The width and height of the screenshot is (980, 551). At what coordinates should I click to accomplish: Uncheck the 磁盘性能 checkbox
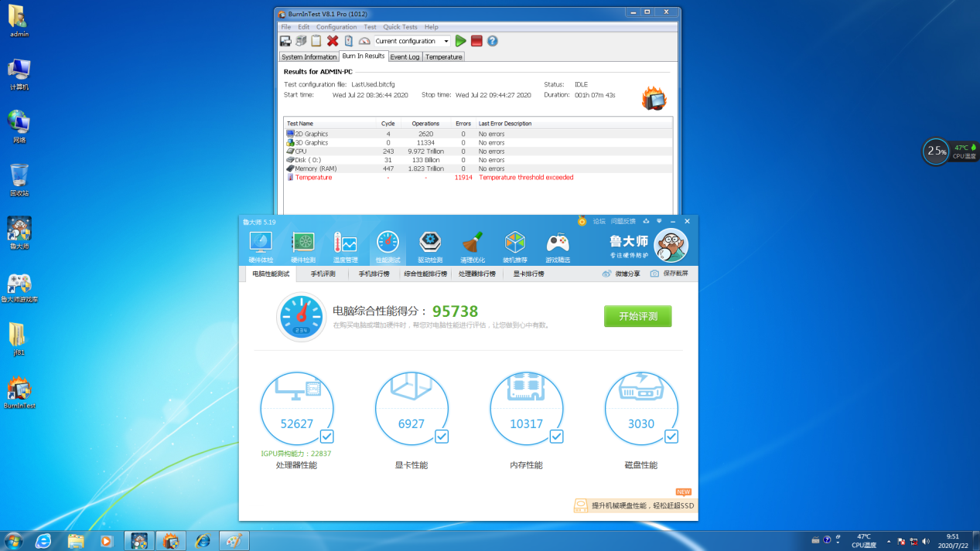[671, 437]
